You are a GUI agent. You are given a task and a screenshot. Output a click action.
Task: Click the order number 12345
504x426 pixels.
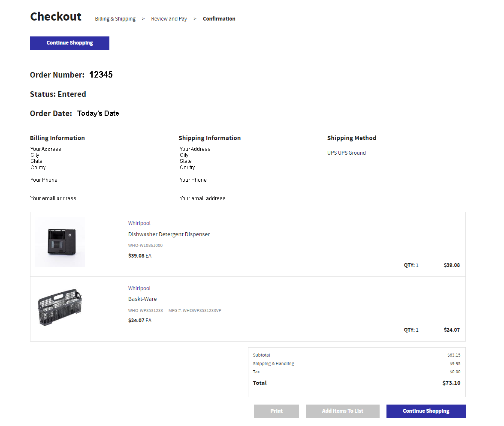(x=101, y=75)
